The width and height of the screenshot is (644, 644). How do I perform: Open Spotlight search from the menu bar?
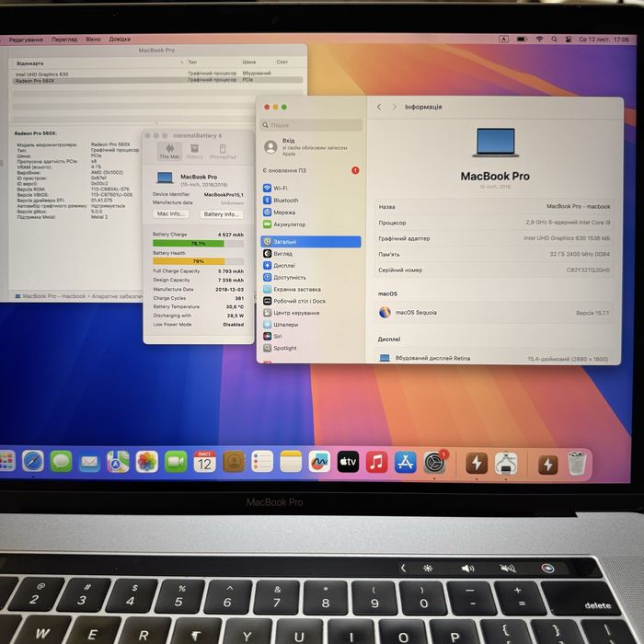[x=554, y=40]
